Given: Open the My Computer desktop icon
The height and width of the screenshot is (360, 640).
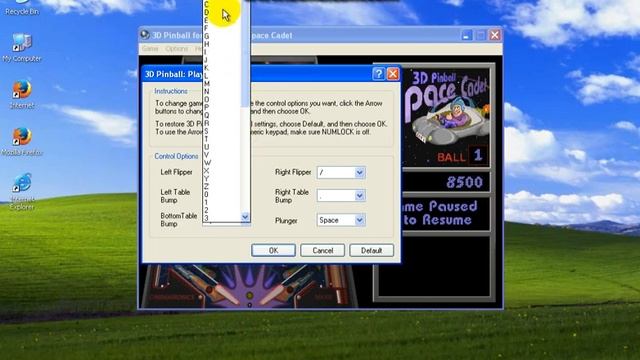Looking at the screenshot, I should tap(22, 48).
